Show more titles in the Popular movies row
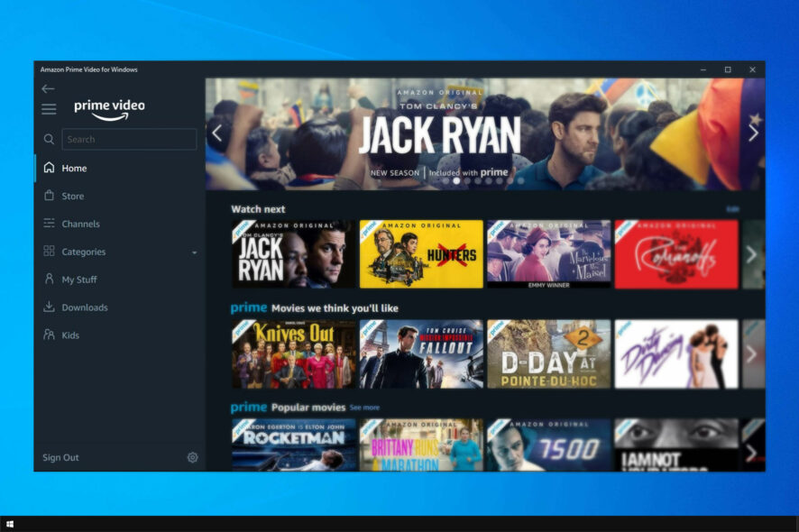This screenshot has height=532, width=799. click(x=751, y=452)
